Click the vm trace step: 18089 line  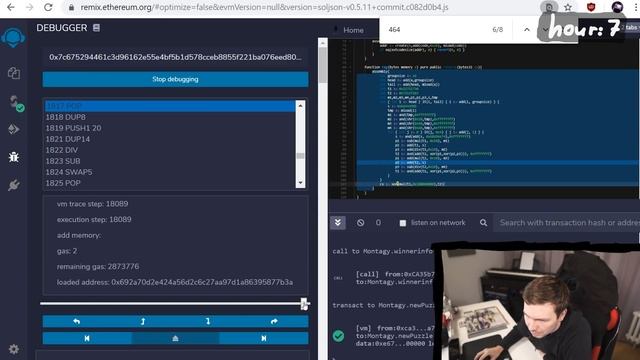tap(92, 204)
